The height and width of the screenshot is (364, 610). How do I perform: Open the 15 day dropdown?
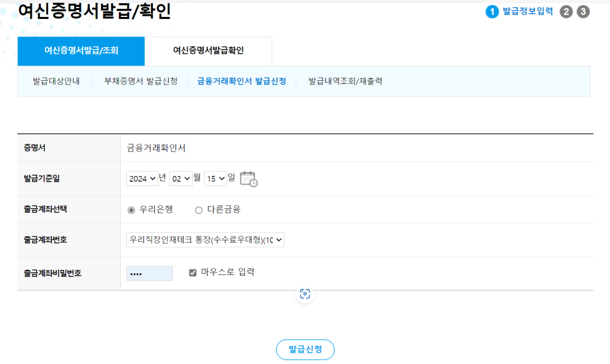(x=215, y=178)
